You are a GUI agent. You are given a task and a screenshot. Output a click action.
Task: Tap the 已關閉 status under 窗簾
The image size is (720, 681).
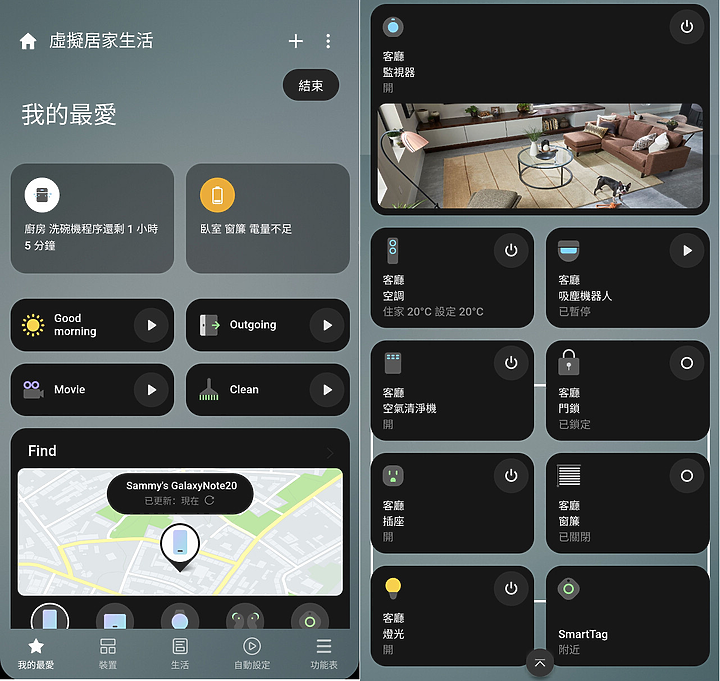(574, 537)
